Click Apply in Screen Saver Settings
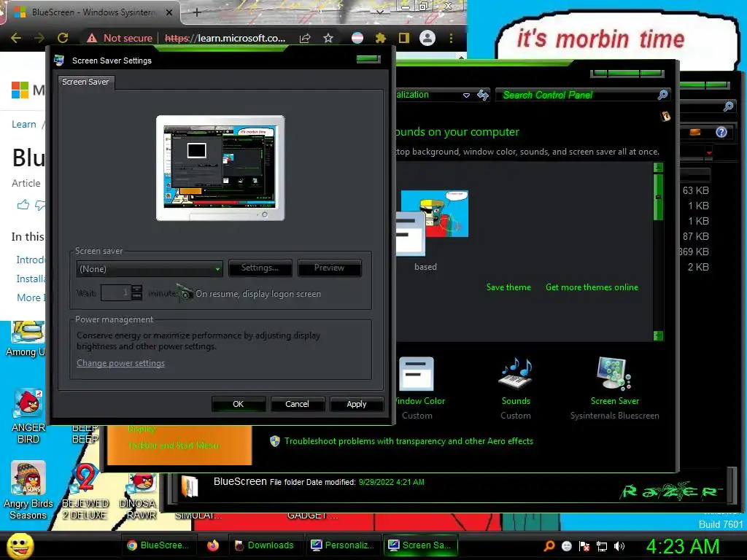 tap(356, 404)
